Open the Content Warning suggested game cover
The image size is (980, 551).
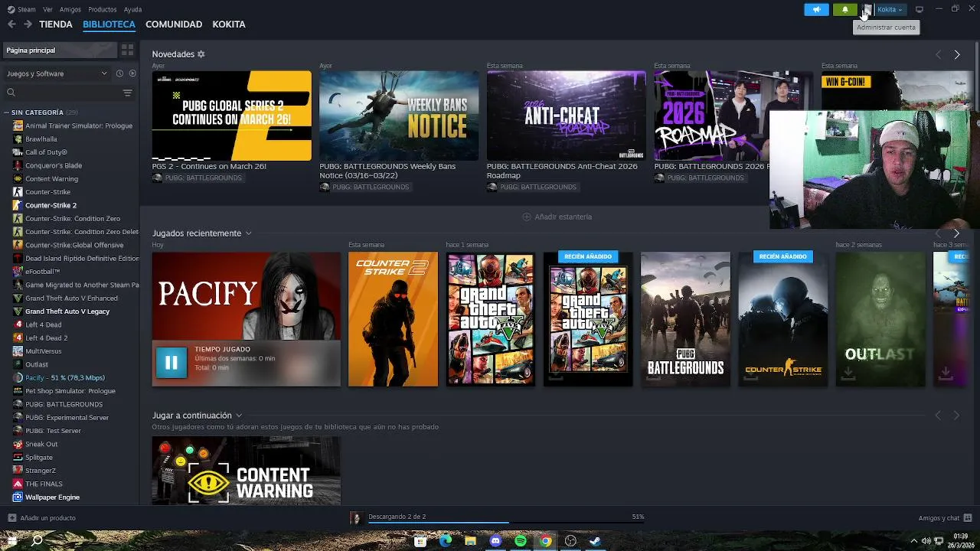246,471
